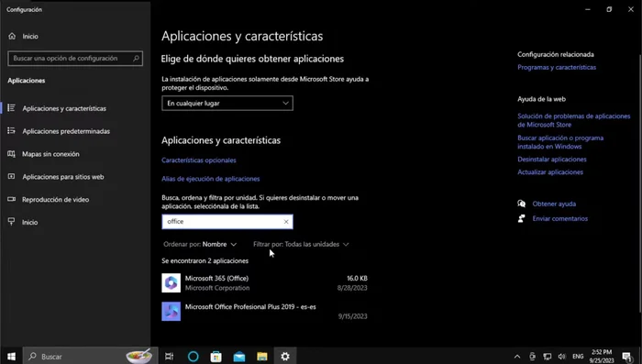Open Cortana from the taskbar

click(193, 357)
